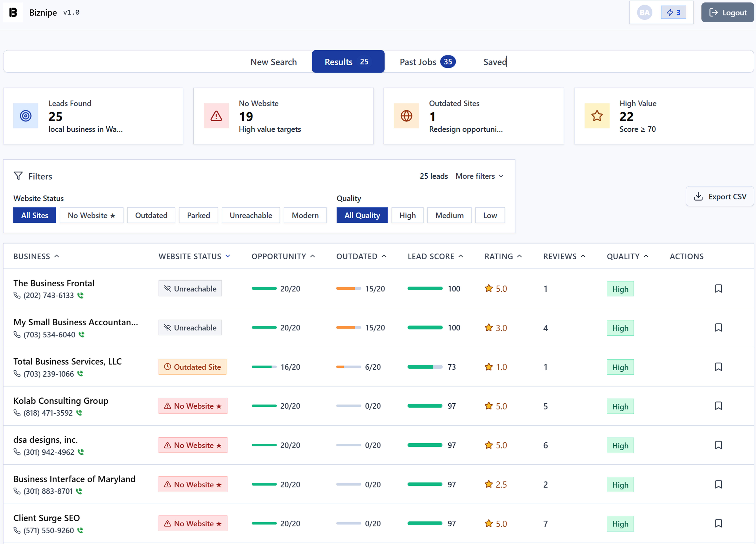Screen dimensions: 756x544
Task: Filter by Unreachable website status
Action: tap(251, 215)
